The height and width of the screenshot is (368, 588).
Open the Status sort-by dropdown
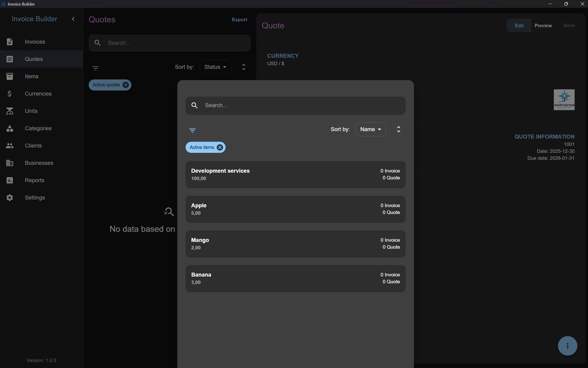tap(215, 67)
